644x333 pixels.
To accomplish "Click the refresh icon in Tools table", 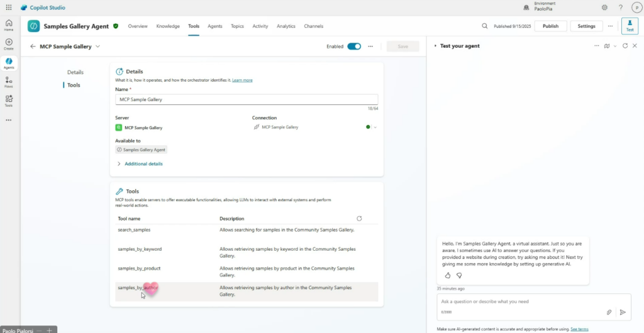I will 359,219.
